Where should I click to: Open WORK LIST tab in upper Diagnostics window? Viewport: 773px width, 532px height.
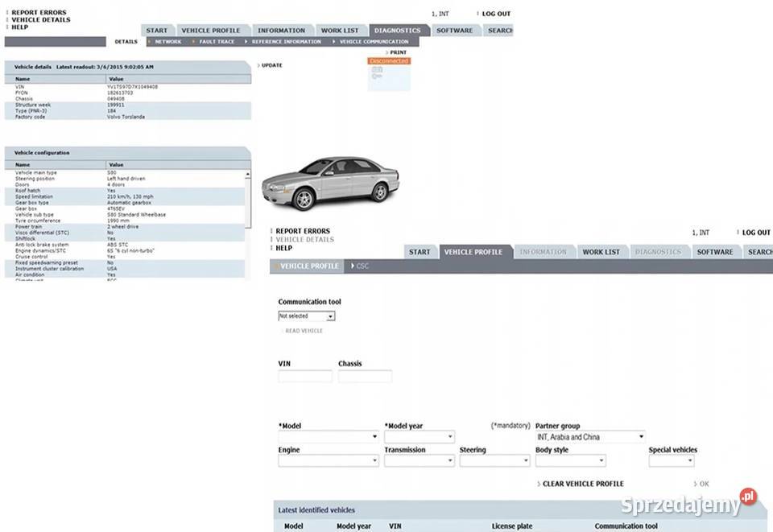tap(340, 31)
